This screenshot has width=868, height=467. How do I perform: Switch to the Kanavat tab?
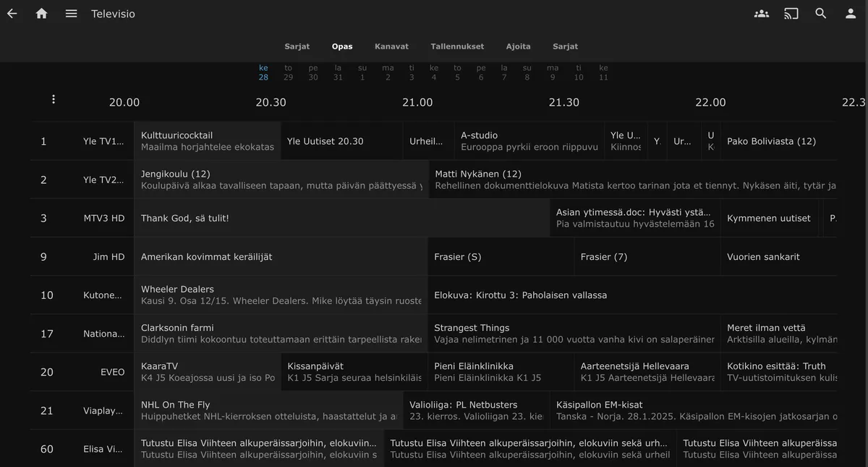(391, 46)
